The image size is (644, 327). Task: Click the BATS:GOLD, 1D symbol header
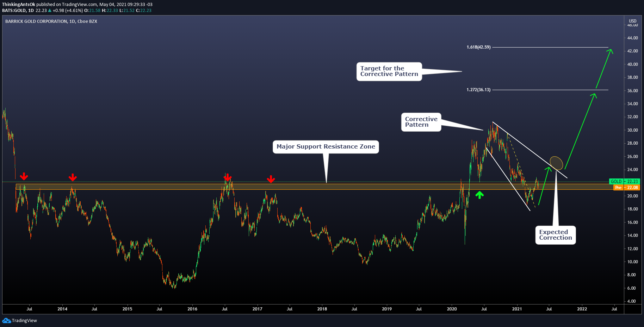click(x=18, y=11)
